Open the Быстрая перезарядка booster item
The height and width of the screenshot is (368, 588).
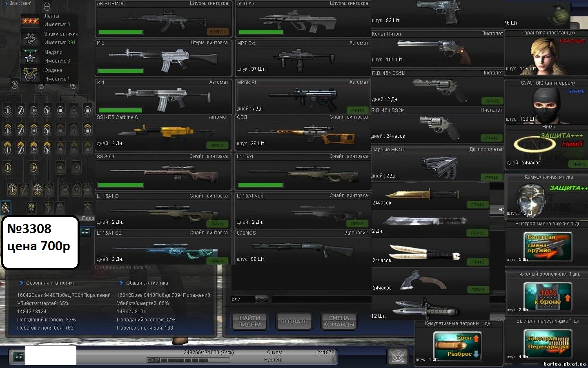click(x=546, y=341)
